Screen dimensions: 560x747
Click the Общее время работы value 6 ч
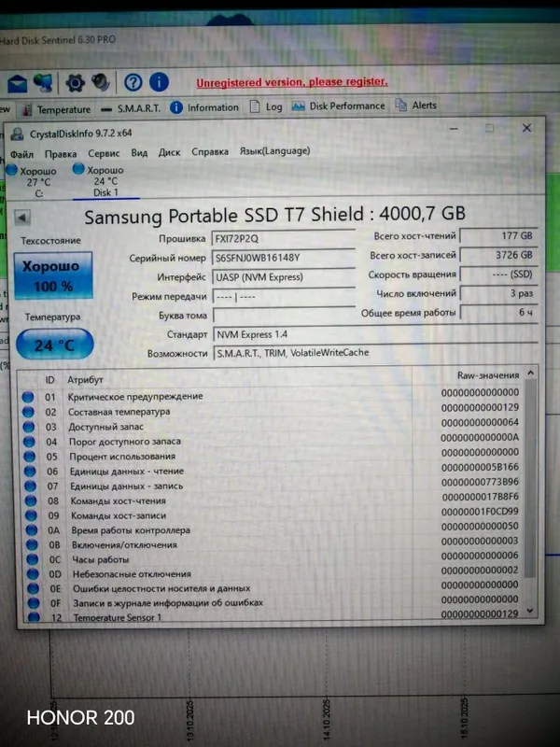499,313
